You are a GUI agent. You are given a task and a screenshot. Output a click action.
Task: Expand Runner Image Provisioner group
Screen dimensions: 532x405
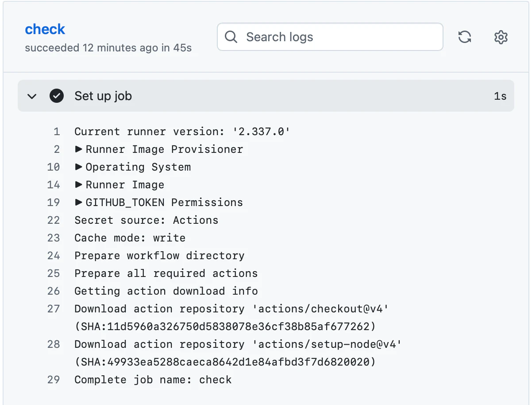(159, 149)
